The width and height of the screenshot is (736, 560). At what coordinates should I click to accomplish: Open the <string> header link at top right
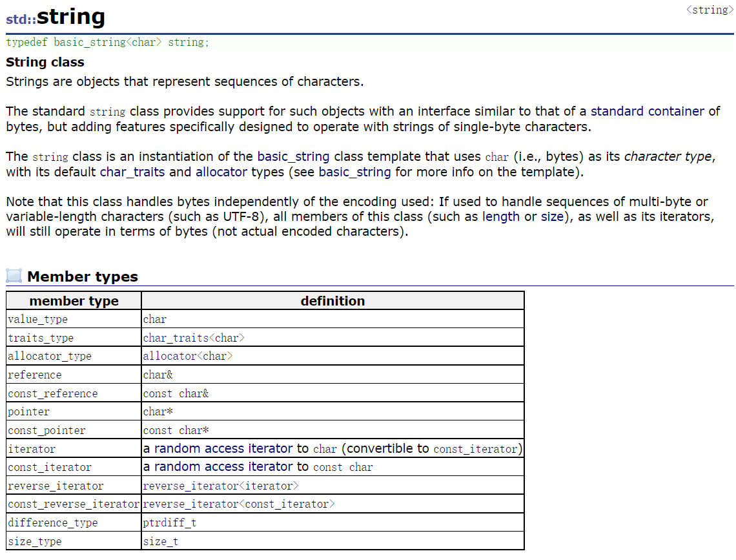click(709, 10)
